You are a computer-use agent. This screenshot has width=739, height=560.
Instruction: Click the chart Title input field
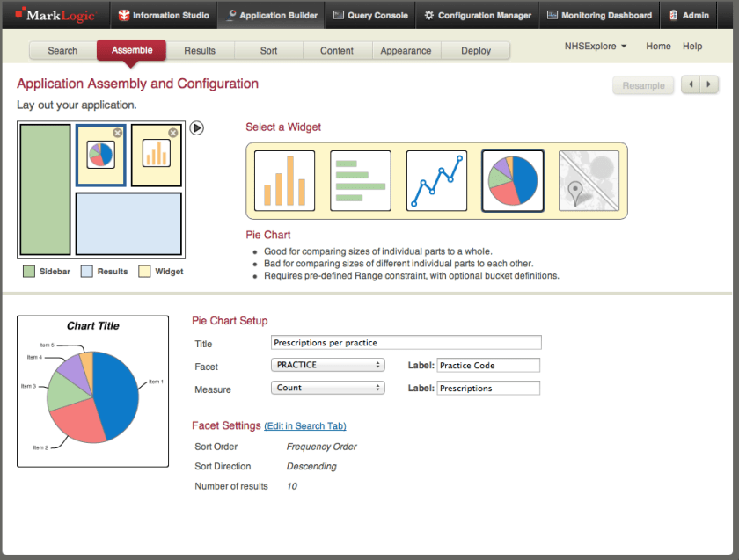[x=406, y=342]
